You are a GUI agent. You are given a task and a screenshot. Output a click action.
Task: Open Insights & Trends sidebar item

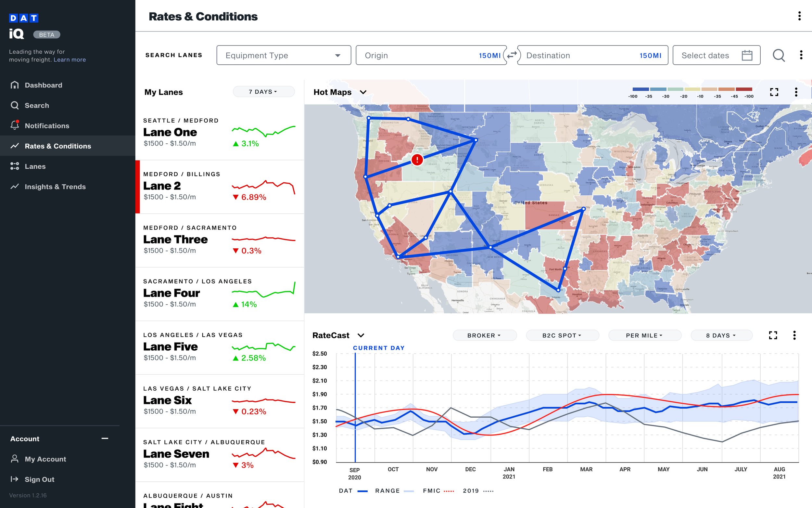tap(55, 187)
